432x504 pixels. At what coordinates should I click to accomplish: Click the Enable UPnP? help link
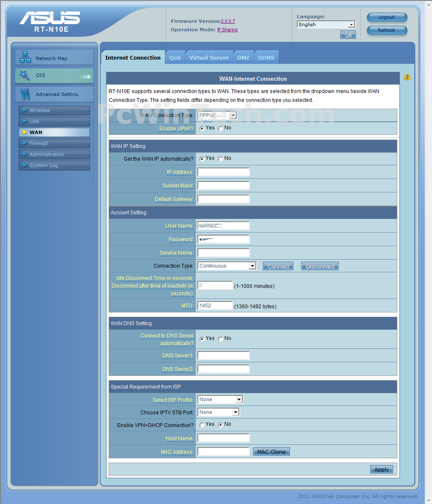click(x=176, y=128)
